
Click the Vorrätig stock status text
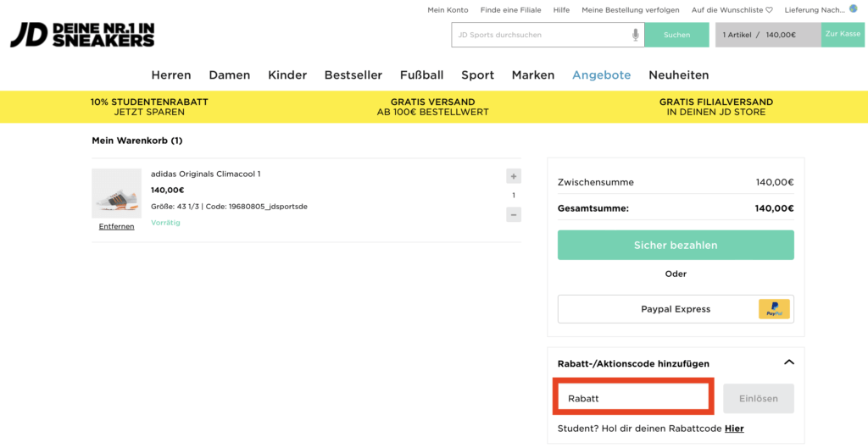tap(165, 223)
